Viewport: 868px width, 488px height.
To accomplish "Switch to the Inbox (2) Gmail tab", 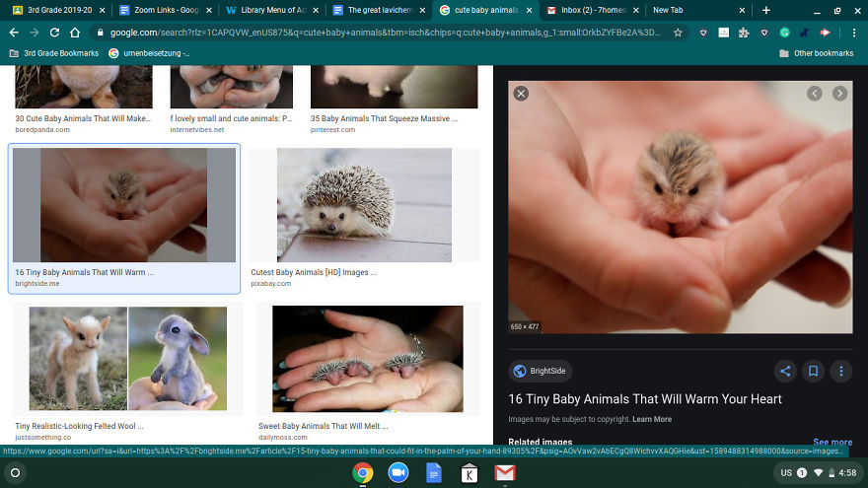I will point(586,10).
